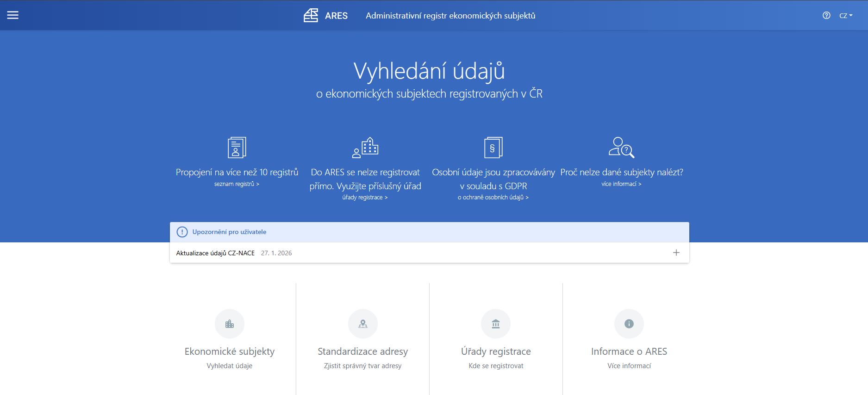Screen dimensions: 868x395
Task: Open Úřady registrace heading
Action: (496, 352)
